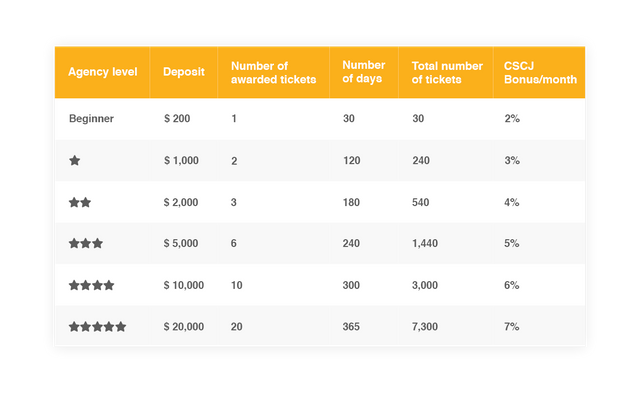Click the single star agency level icon
640x394 pixels.
click(75, 160)
